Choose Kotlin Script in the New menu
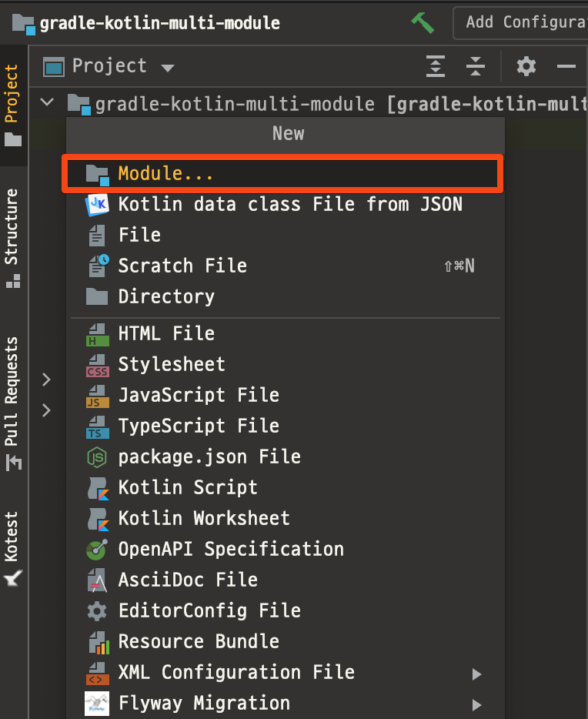 coord(286,487)
